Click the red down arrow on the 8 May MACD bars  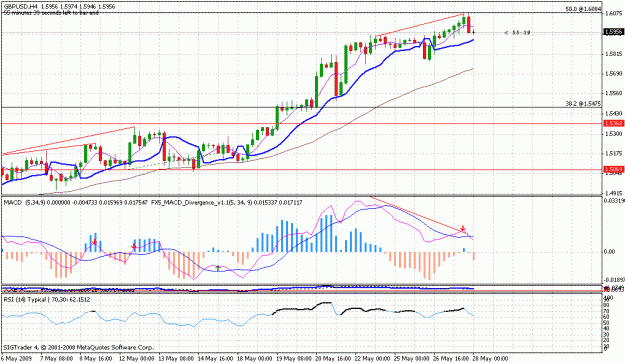[94, 242]
